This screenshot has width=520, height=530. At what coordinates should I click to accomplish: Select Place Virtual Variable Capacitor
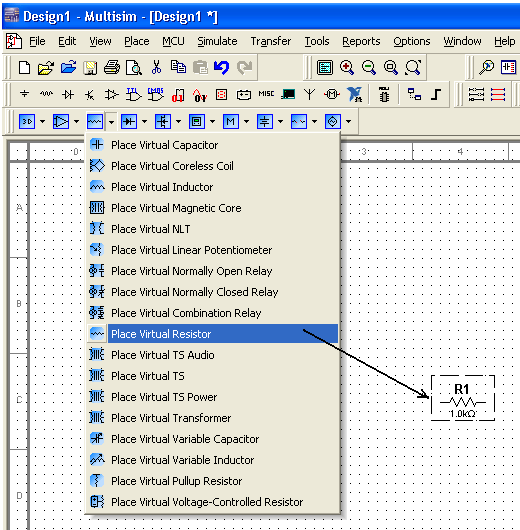pyautogui.click(x=213, y=439)
